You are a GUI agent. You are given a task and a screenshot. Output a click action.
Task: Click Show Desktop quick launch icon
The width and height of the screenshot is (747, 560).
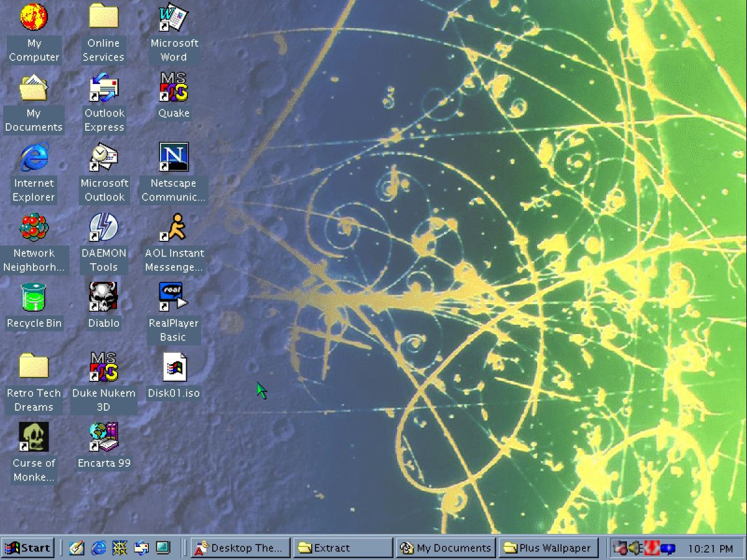(x=163, y=548)
